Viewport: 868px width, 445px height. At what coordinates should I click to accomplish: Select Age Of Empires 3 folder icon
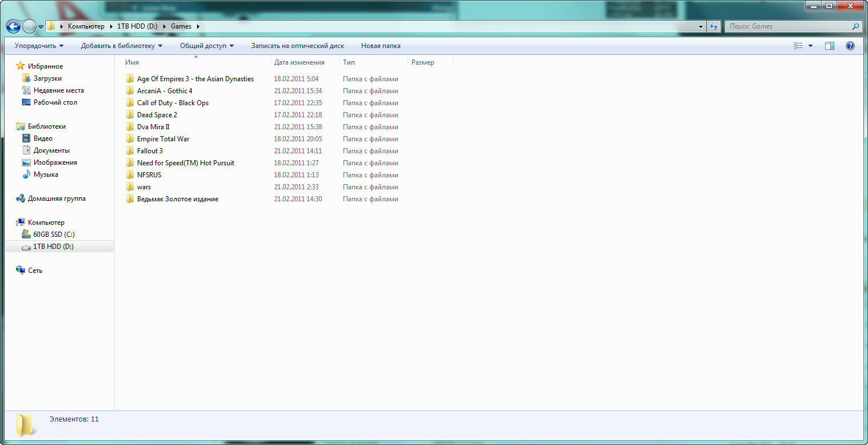pyautogui.click(x=130, y=79)
